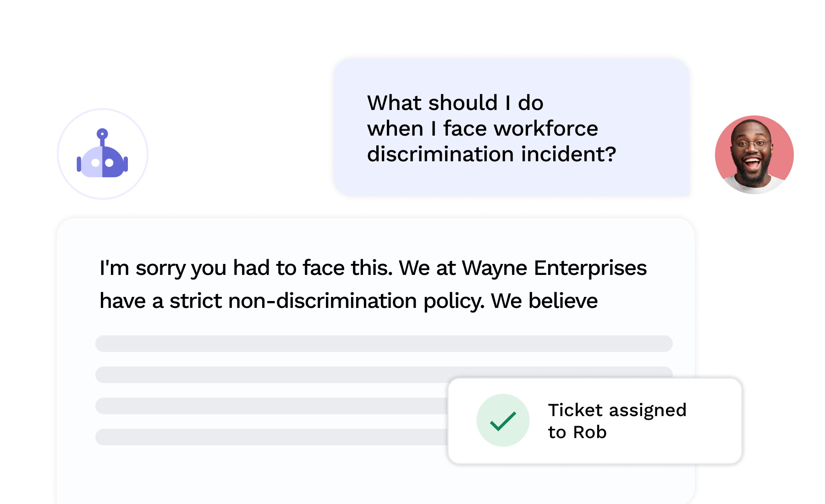The height and width of the screenshot is (504, 825).
Task: Click the 'Ticket assigned' text label
Action: pyautogui.click(x=617, y=411)
